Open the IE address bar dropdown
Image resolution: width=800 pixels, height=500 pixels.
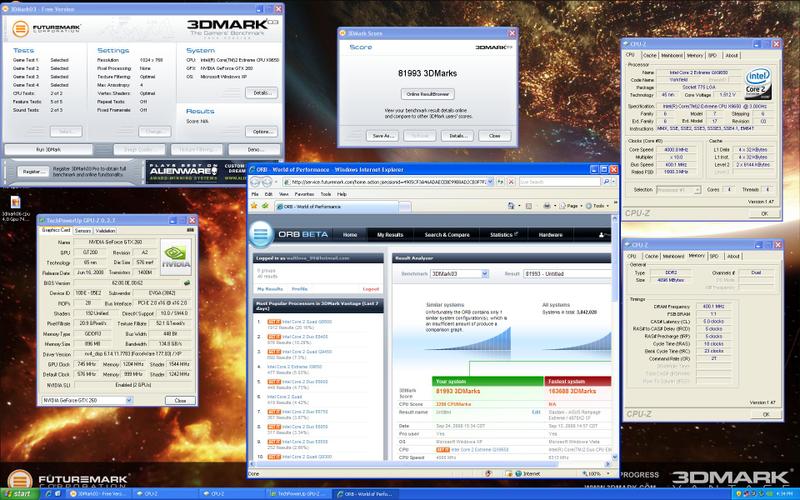[490, 182]
